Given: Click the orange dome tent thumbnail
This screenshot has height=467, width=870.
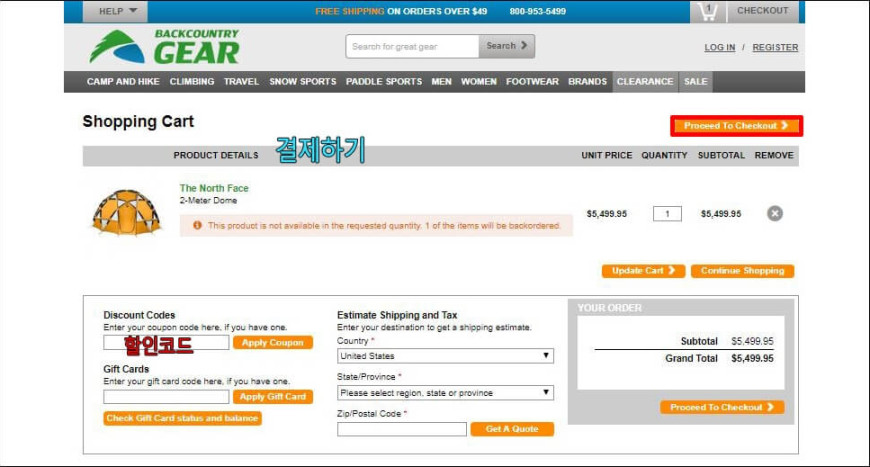Looking at the screenshot, I should [127, 212].
